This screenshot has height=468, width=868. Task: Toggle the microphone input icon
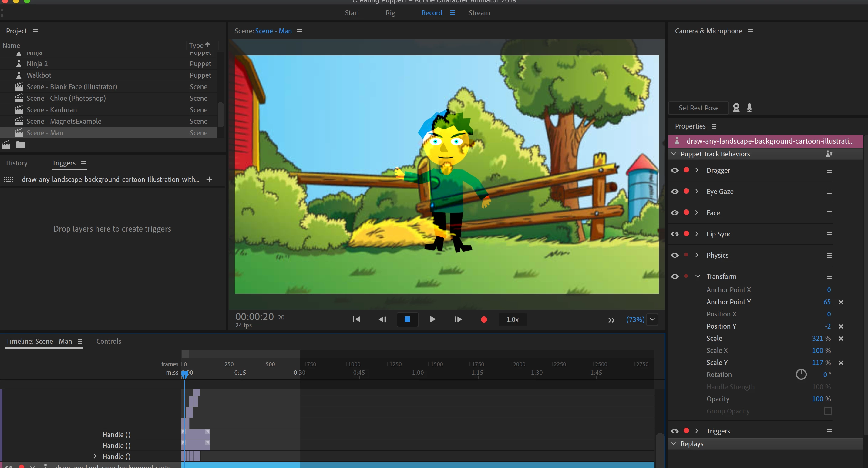pos(749,107)
